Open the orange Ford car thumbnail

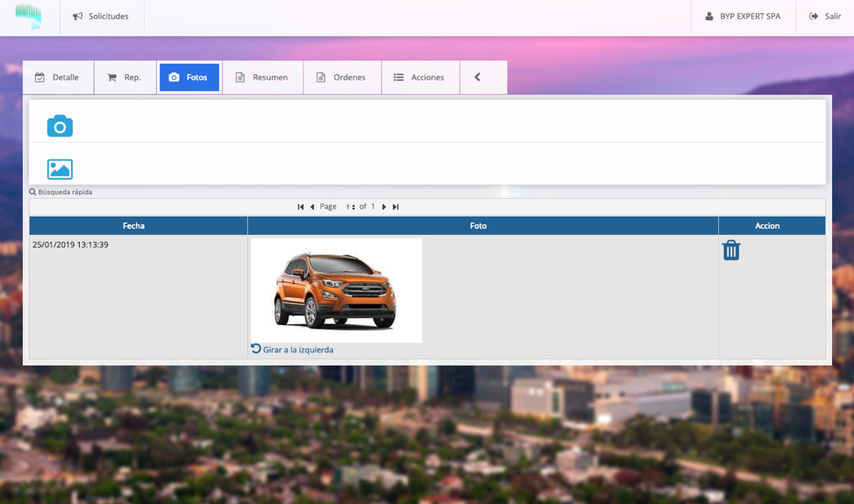[336, 290]
